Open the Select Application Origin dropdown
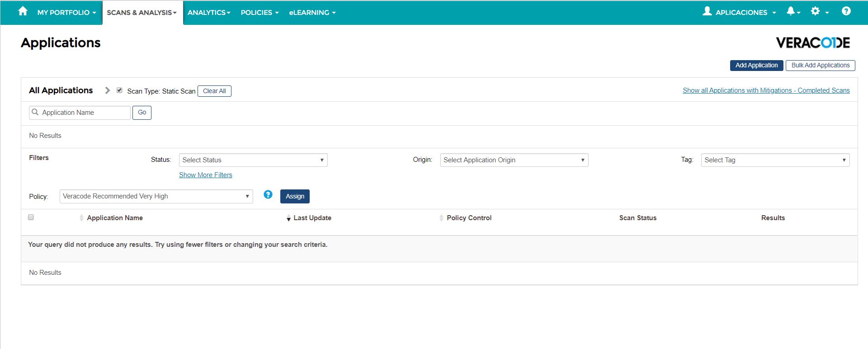This screenshot has width=868, height=349. pos(514,160)
